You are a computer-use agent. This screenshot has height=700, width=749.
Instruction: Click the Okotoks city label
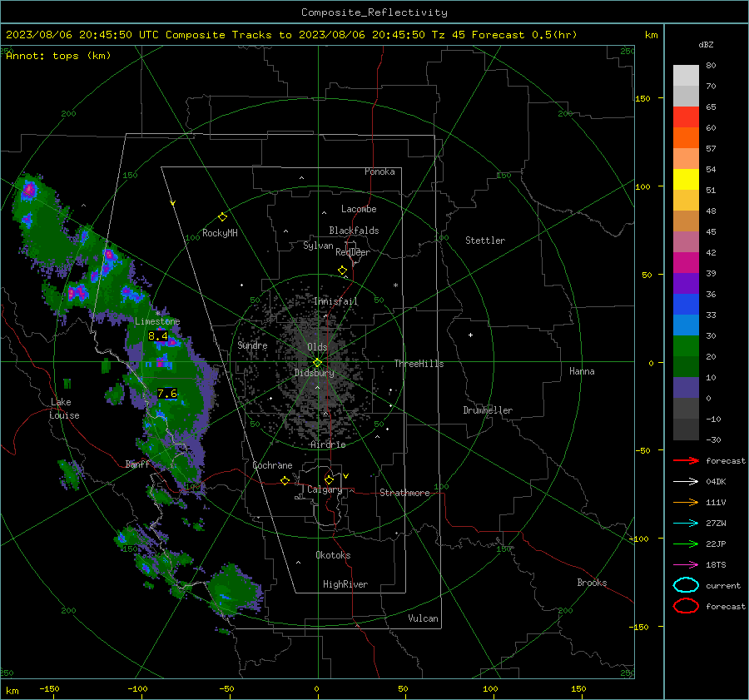pyautogui.click(x=333, y=555)
